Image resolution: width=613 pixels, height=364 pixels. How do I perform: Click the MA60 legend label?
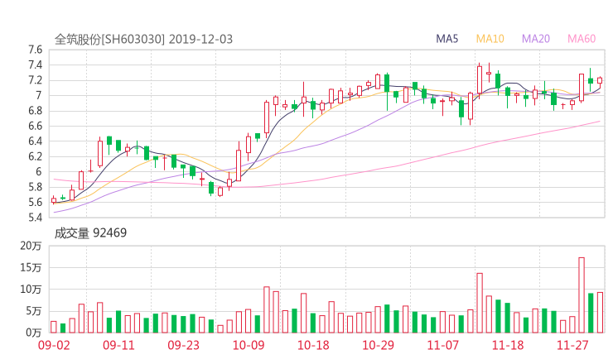point(582,39)
